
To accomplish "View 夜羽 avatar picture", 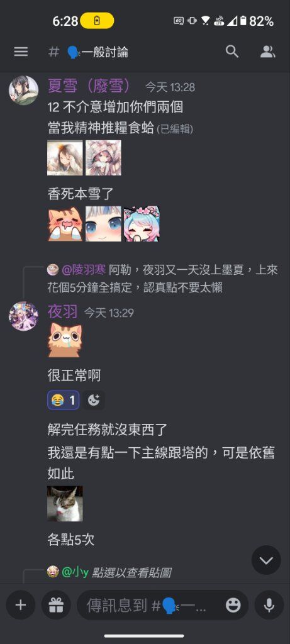I will (24, 316).
